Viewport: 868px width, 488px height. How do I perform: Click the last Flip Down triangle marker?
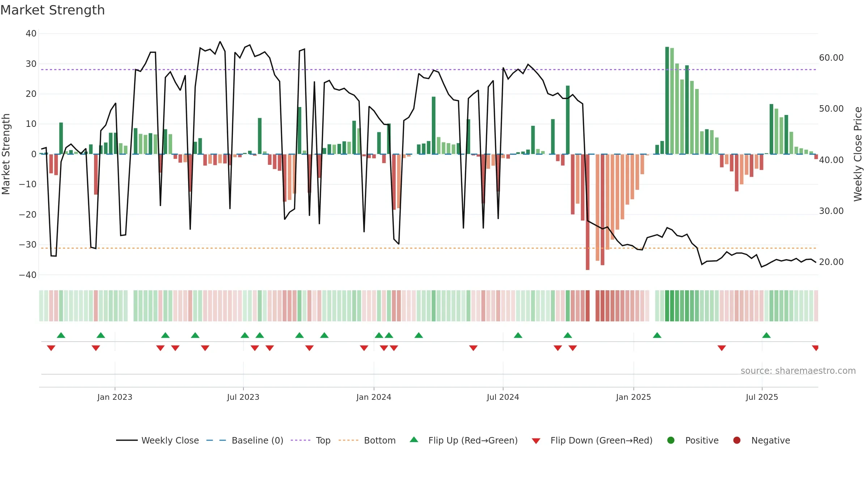click(x=815, y=348)
